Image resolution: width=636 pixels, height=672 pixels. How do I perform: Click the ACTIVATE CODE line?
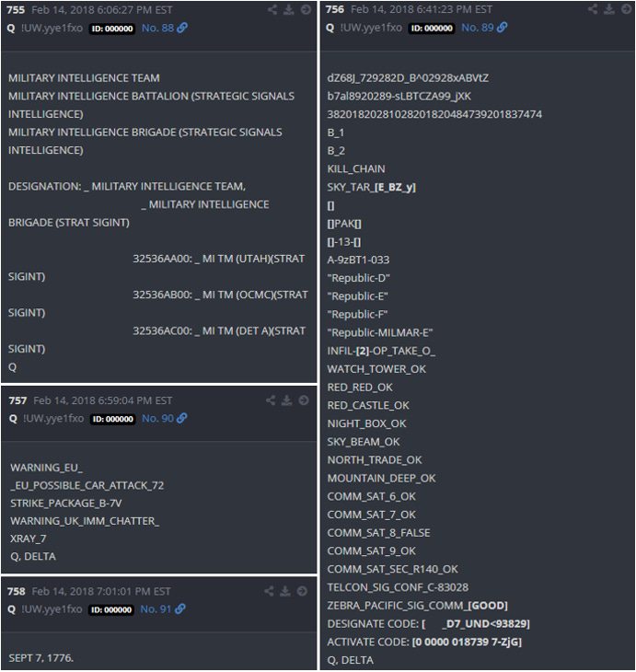click(x=424, y=642)
